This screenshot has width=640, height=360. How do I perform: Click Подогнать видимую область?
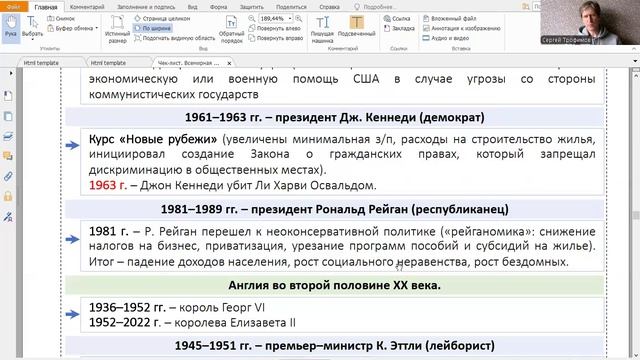[175, 38]
